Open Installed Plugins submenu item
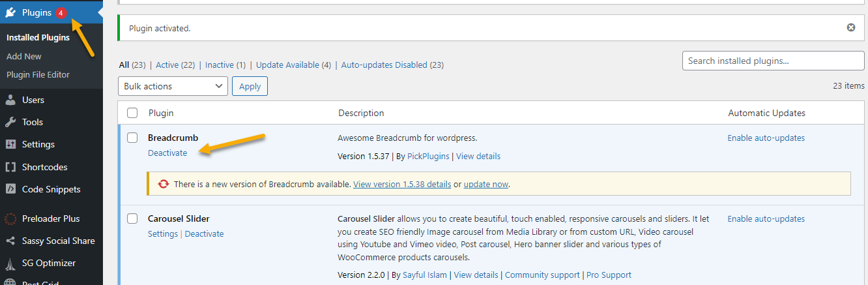Screen dimensions: 868x285 click(38, 37)
